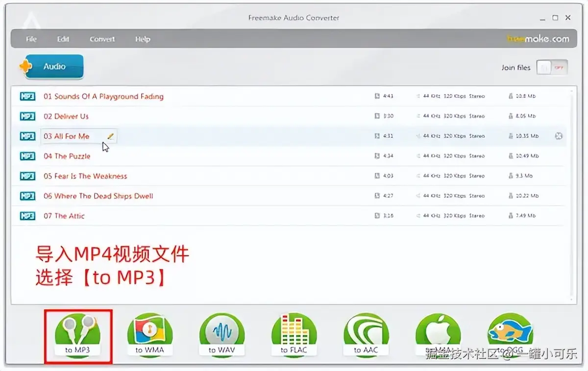Select track 06 Where The Dead Ships Dwell
588x371 pixels.
[98, 196]
